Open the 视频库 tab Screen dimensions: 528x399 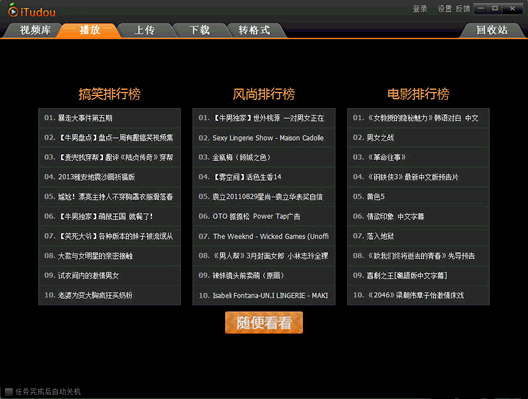tap(35, 30)
